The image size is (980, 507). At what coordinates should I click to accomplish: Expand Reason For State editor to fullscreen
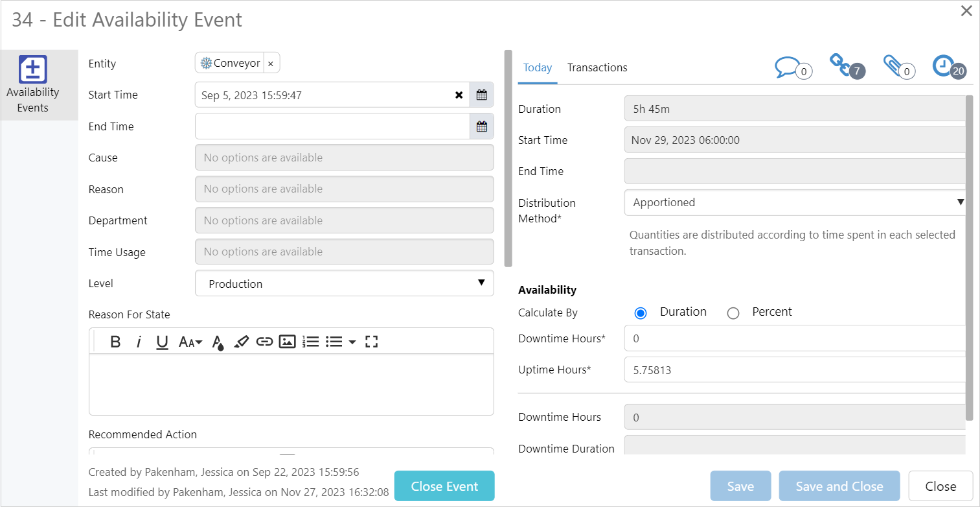(371, 342)
